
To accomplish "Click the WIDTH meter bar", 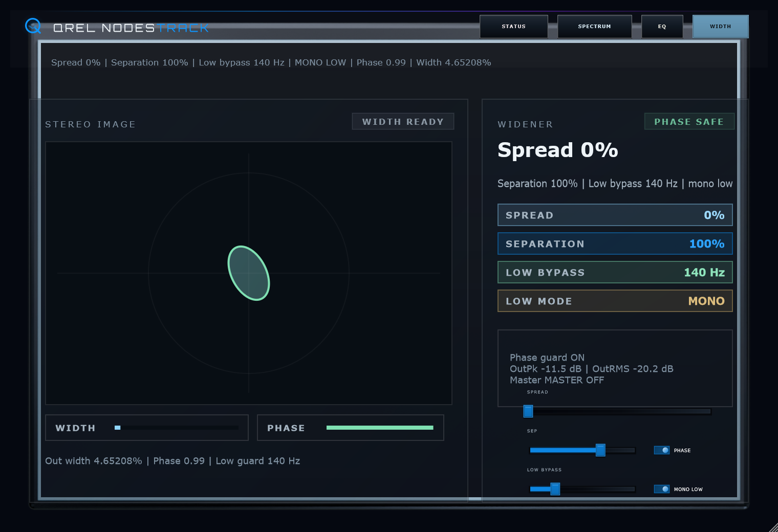I will click(177, 428).
